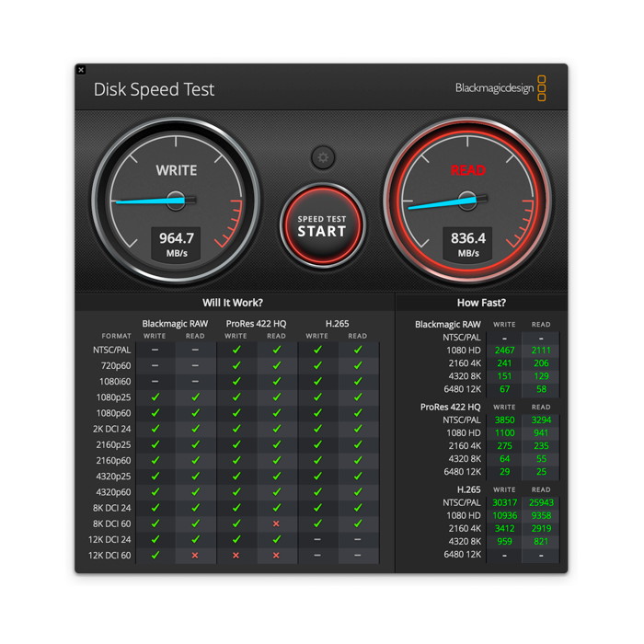This screenshot has height=644, width=644.
Task: Click the 959 H.265 4320 8K write value
Action: click(504, 541)
